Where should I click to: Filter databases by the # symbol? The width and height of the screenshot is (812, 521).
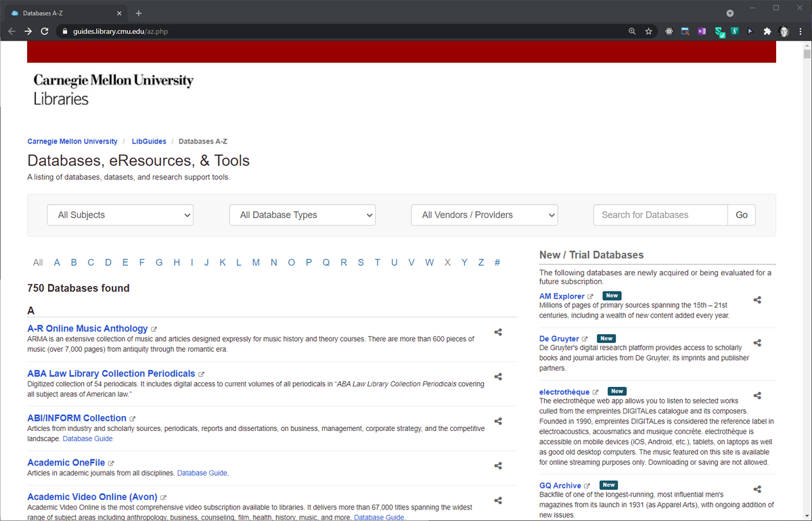pos(497,263)
